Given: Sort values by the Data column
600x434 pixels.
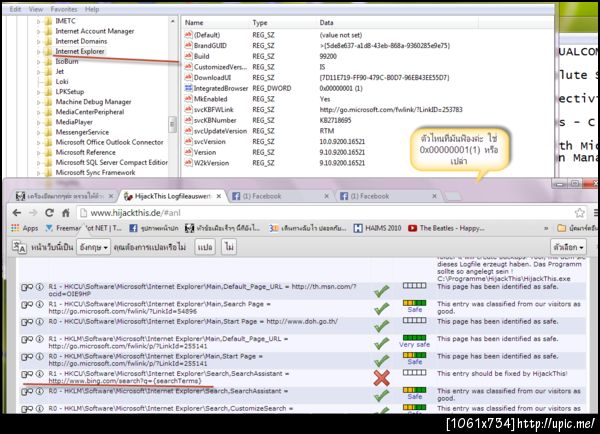Looking at the screenshot, I should 326,23.
